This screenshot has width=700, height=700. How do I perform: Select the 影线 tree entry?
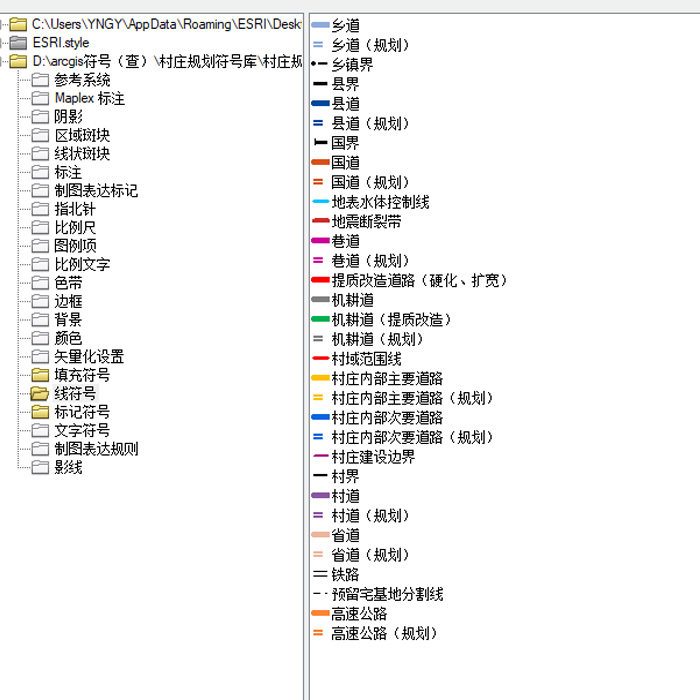point(68,467)
